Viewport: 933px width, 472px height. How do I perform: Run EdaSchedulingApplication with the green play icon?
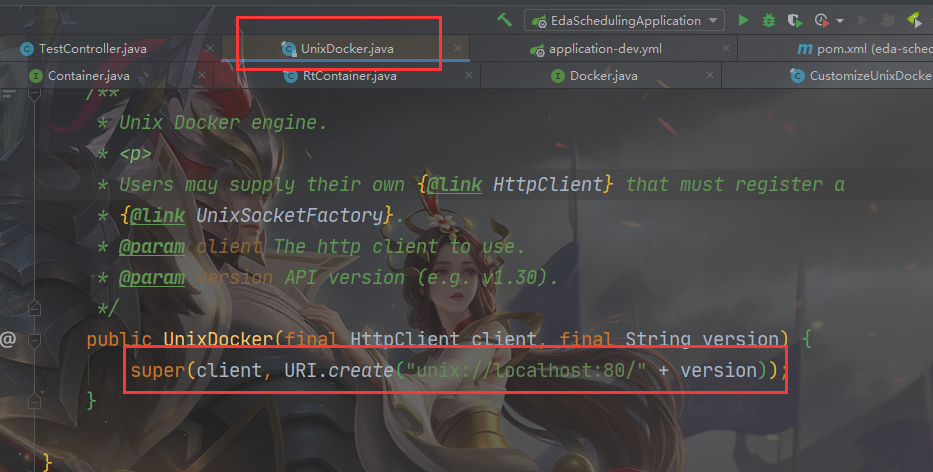[x=743, y=20]
